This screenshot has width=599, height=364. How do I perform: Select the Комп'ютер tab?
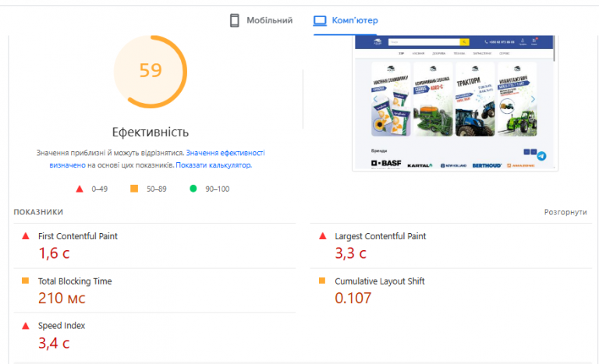click(x=353, y=21)
